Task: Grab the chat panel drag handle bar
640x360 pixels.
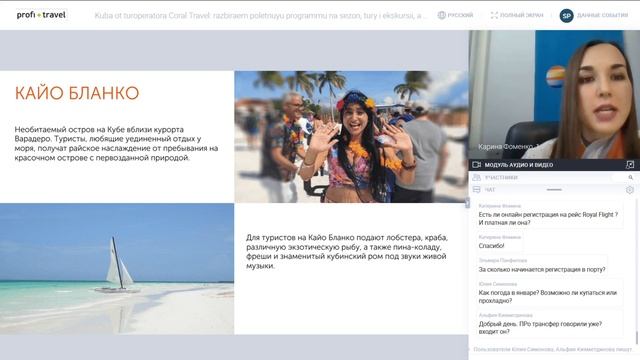Action: pos(554,189)
